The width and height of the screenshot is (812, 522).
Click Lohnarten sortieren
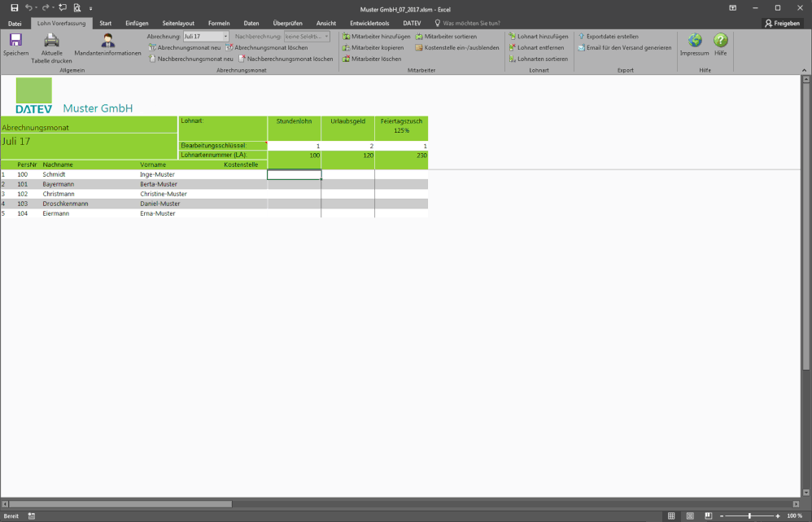pyautogui.click(x=538, y=59)
